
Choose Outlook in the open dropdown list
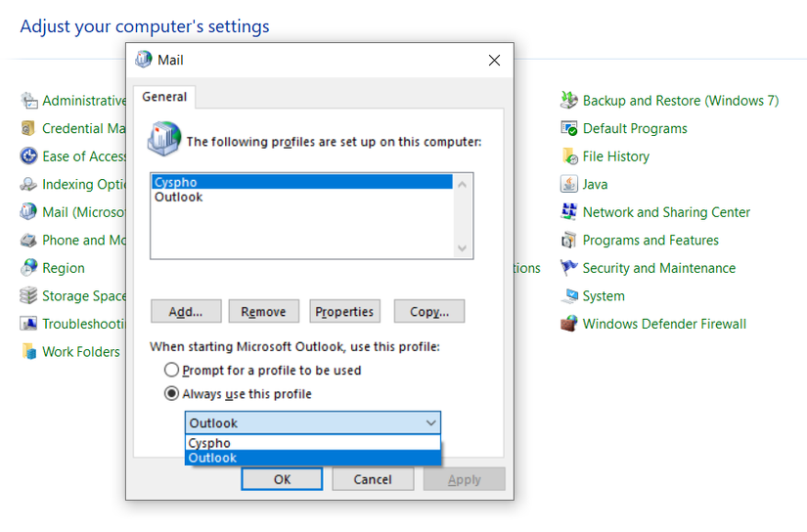(x=313, y=458)
